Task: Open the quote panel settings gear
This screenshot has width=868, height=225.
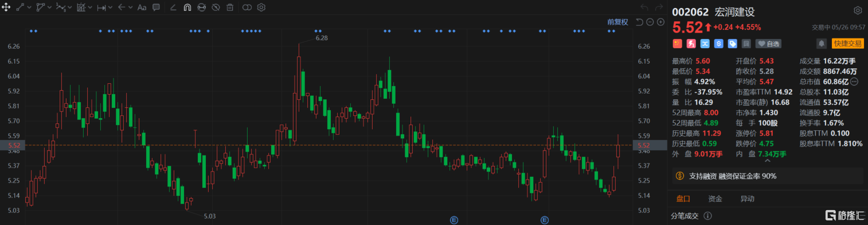Action: (858, 10)
